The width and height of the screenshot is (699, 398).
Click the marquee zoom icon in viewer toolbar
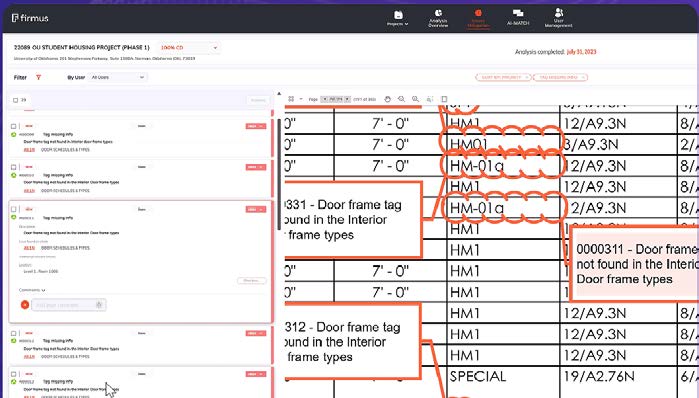coord(430,99)
